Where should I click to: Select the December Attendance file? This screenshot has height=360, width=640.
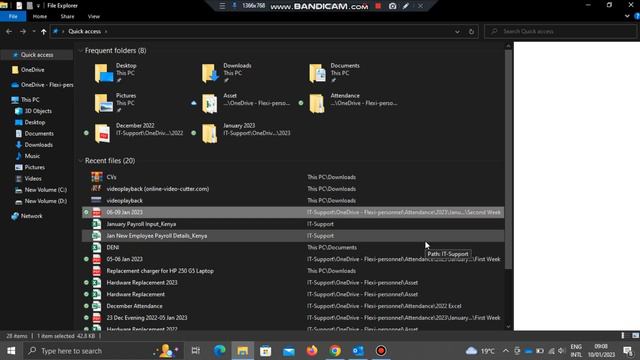(293, 306)
